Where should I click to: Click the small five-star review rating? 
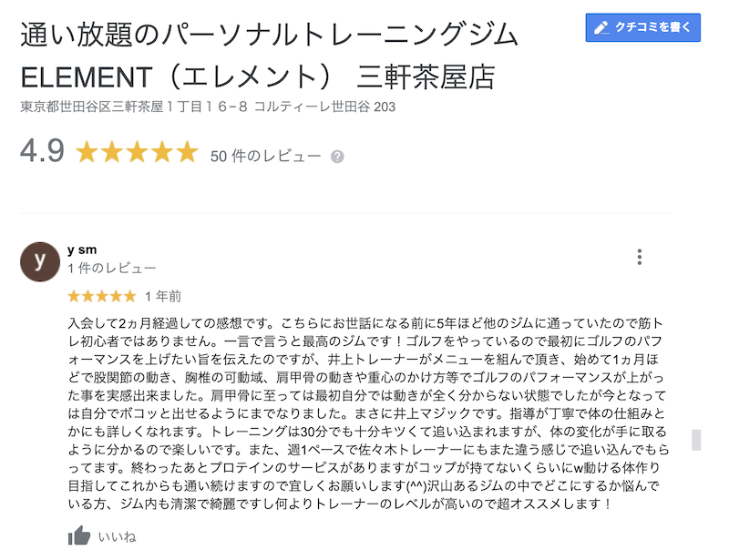102,296
